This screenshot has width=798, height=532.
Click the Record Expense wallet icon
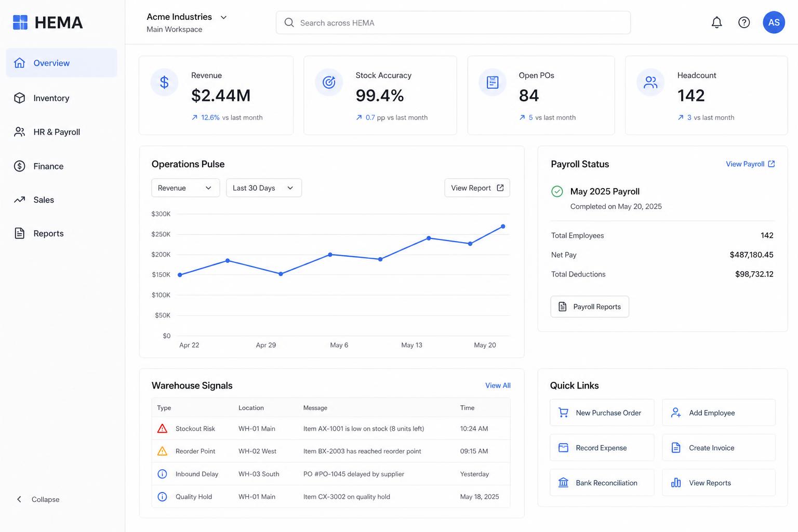point(563,448)
